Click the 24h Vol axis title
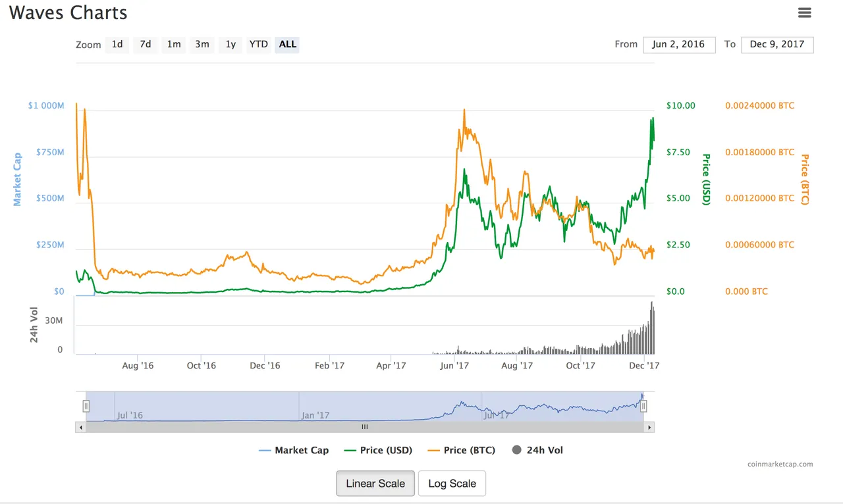Screen dimensions: 843x504 click(35, 325)
